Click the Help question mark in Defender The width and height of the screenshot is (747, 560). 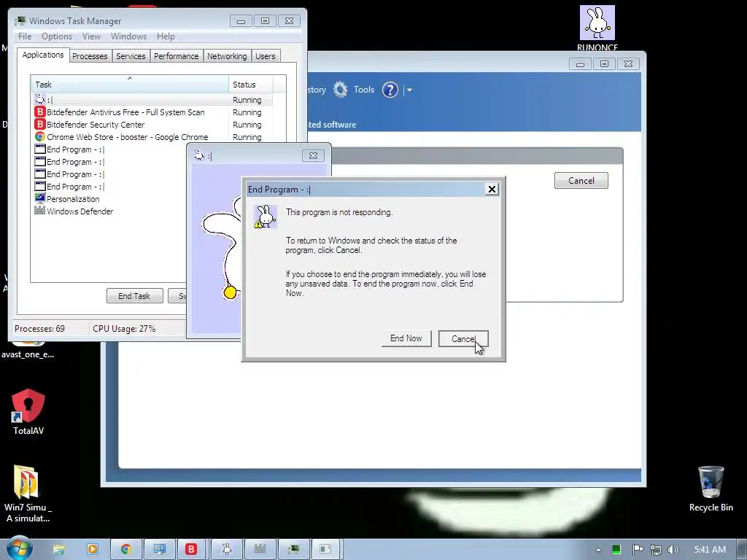[x=390, y=90]
